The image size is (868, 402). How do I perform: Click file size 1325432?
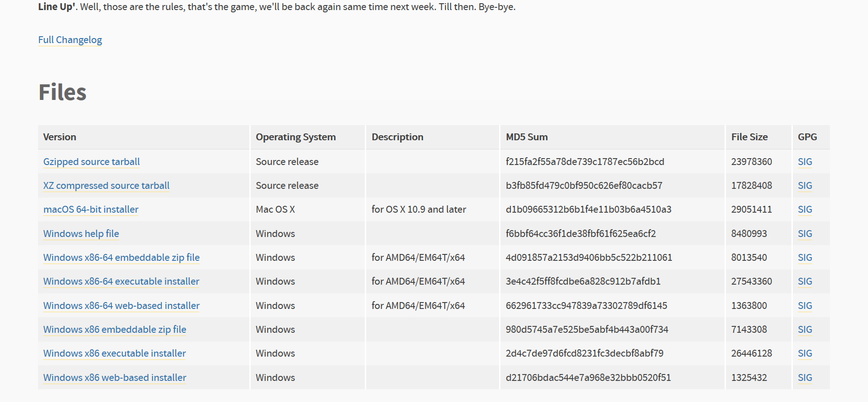click(749, 378)
